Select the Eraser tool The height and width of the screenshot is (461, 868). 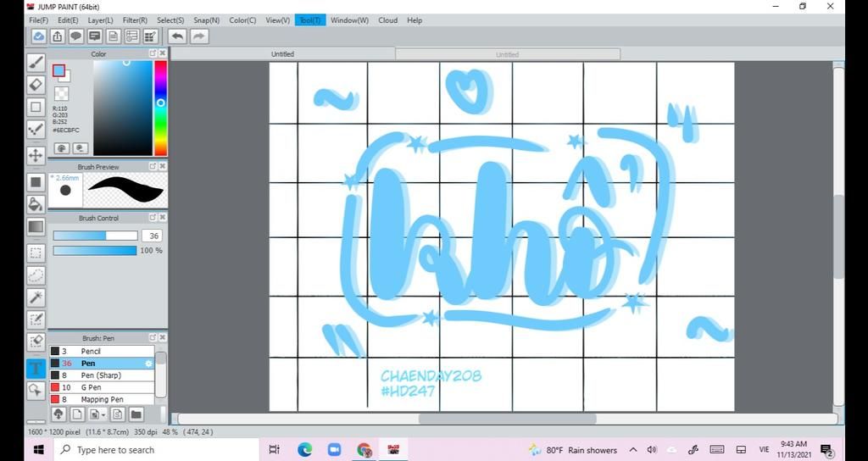[36, 85]
